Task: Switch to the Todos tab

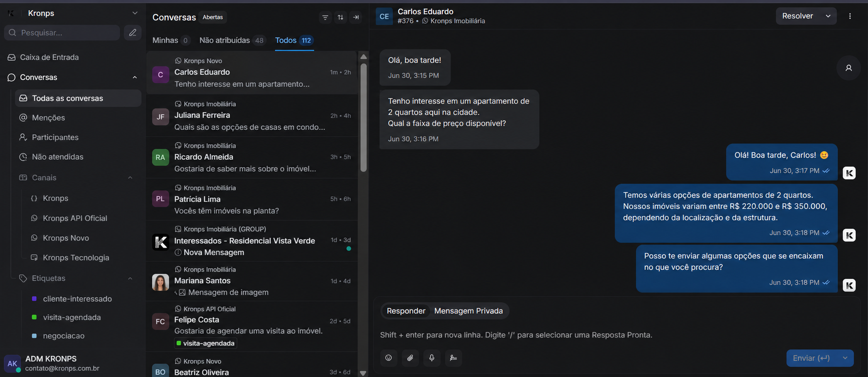Action: coord(294,40)
